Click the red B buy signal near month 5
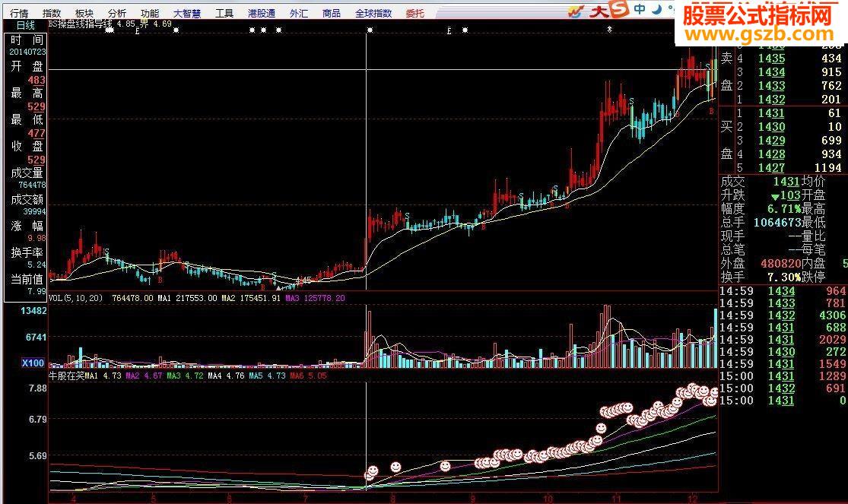848x504 pixels. coord(160,280)
